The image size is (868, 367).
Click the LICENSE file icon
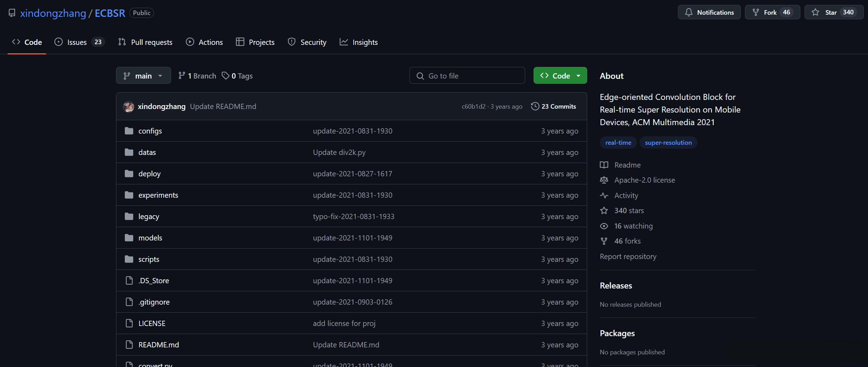point(129,323)
